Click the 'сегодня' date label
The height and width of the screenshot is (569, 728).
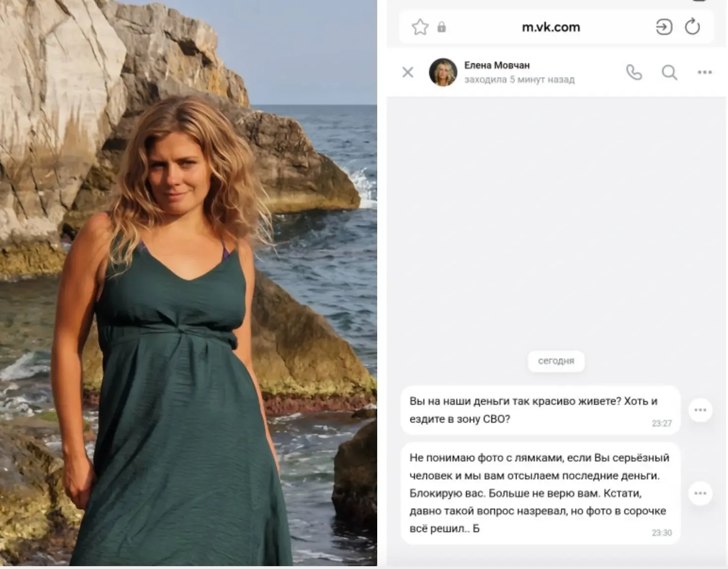(x=556, y=361)
